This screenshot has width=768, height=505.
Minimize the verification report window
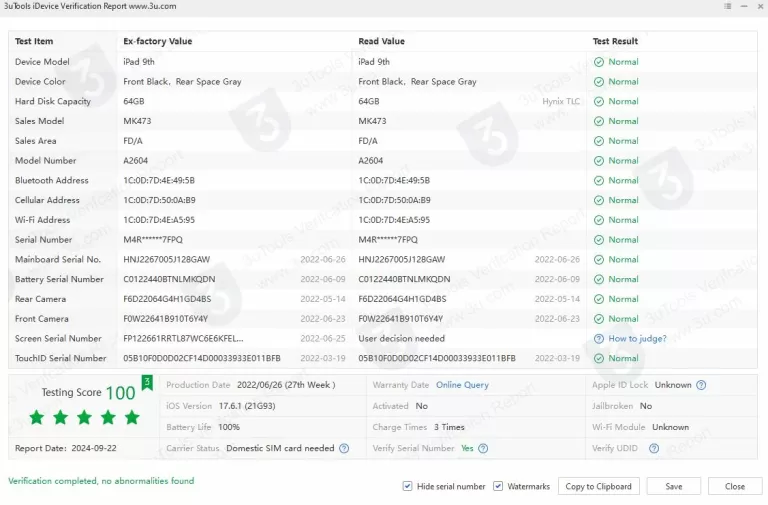(x=744, y=6)
